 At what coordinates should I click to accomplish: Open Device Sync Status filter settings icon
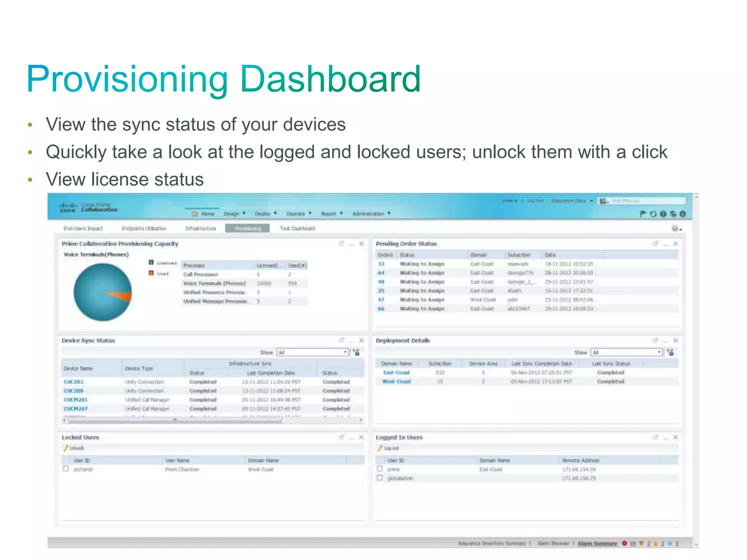coord(357,352)
